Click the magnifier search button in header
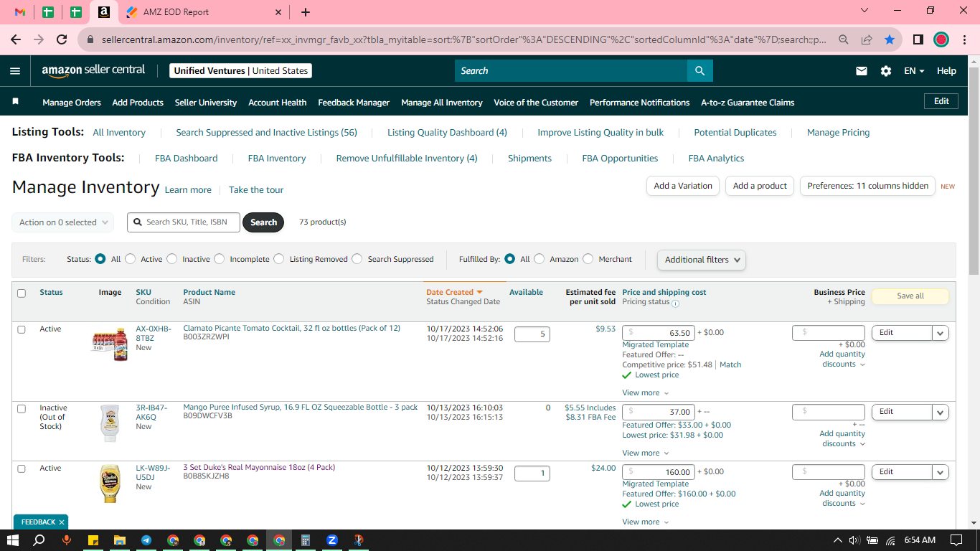 point(699,70)
